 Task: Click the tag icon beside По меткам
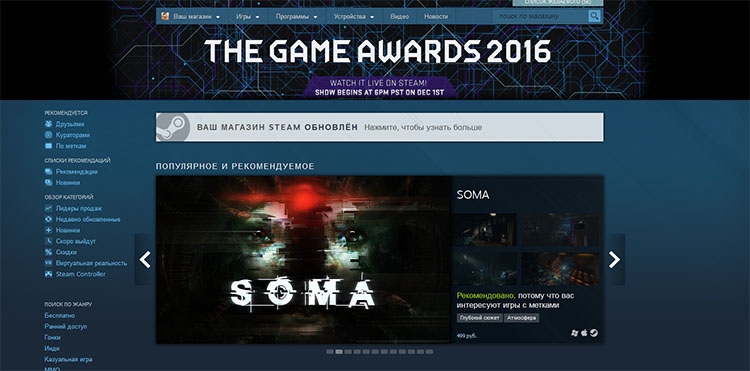click(48, 146)
